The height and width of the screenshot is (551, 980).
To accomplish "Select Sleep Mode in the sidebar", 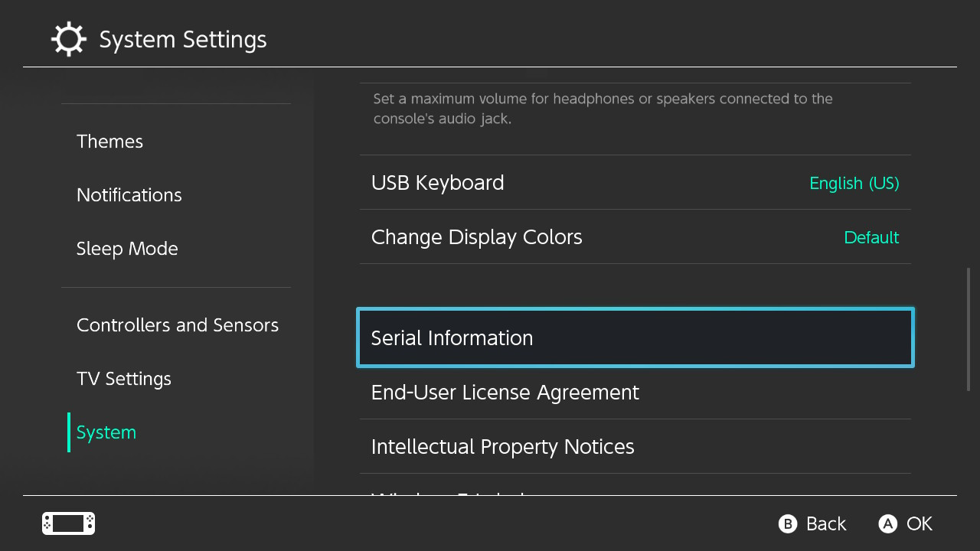I will [x=127, y=248].
